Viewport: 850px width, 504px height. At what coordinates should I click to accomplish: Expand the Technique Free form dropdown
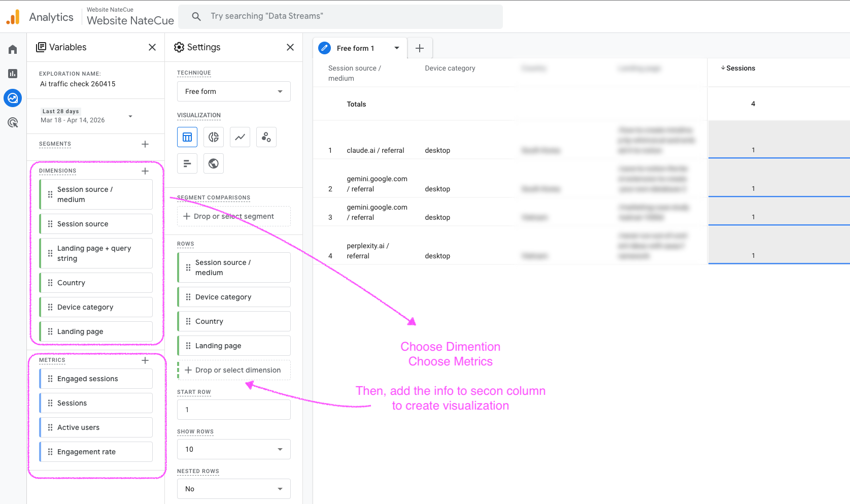(x=234, y=91)
